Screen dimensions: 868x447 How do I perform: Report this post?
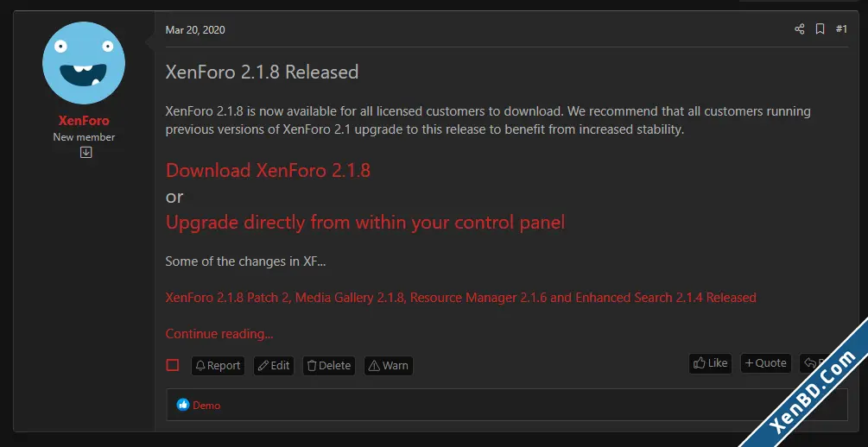pos(219,366)
